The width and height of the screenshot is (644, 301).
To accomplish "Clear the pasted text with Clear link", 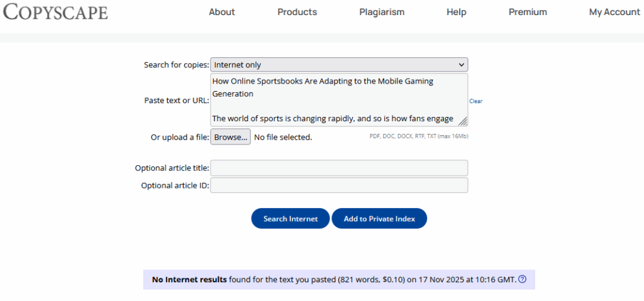I will pyautogui.click(x=475, y=101).
